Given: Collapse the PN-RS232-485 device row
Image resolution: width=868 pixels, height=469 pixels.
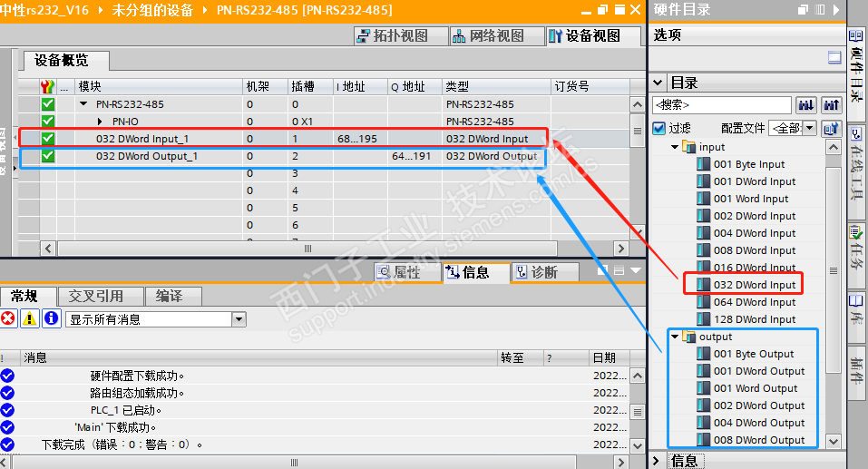Looking at the screenshot, I should (x=83, y=103).
